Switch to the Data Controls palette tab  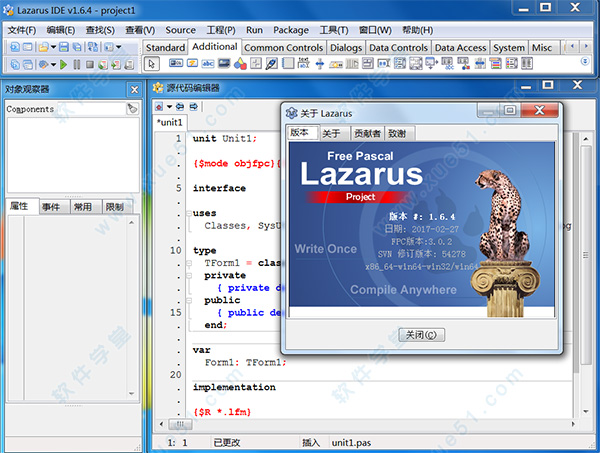(x=398, y=47)
